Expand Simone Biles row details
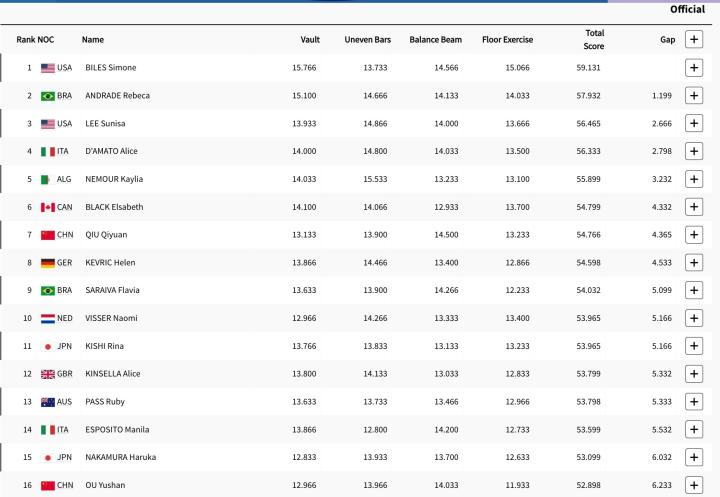720x497 pixels. pyautogui.click(x=692, y=68)
